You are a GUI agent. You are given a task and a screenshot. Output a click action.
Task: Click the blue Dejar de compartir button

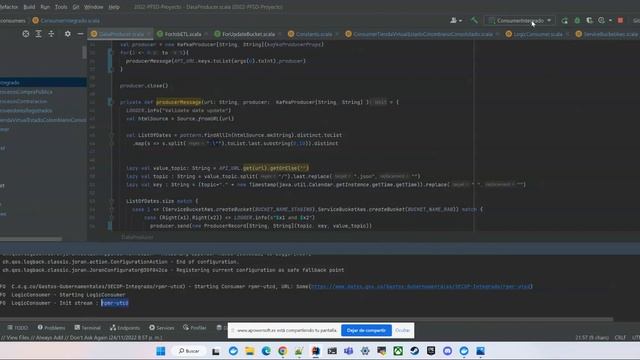tap(366, 330)
